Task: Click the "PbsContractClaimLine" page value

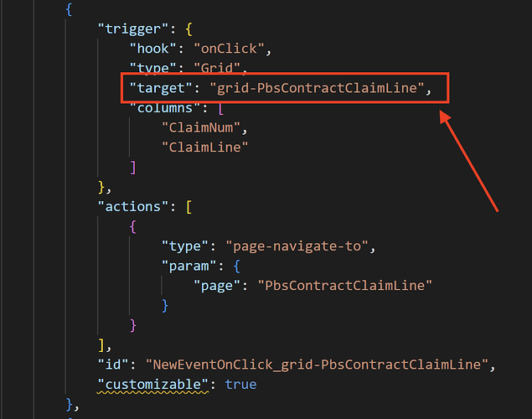Action: tap(344, 286)
